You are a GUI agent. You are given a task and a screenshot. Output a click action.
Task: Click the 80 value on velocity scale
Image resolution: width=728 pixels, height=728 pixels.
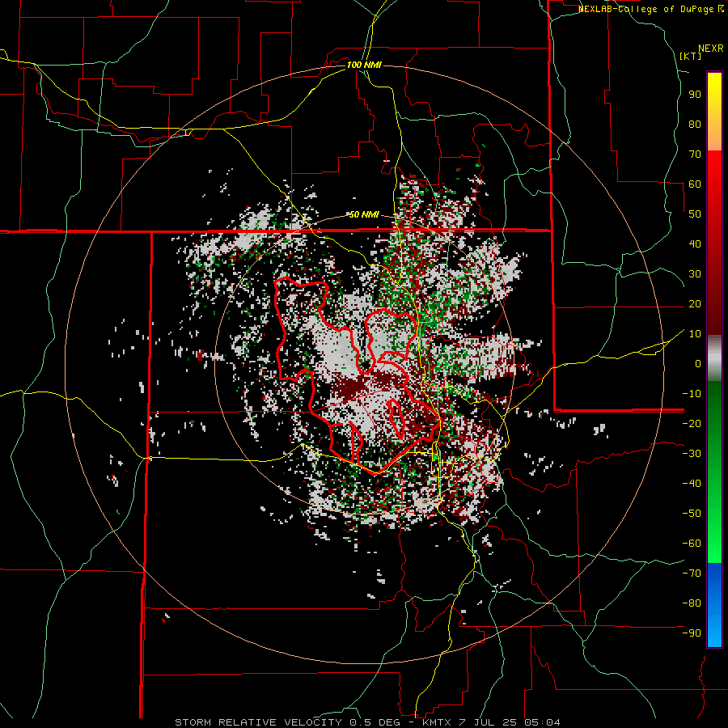click(695, 125)
